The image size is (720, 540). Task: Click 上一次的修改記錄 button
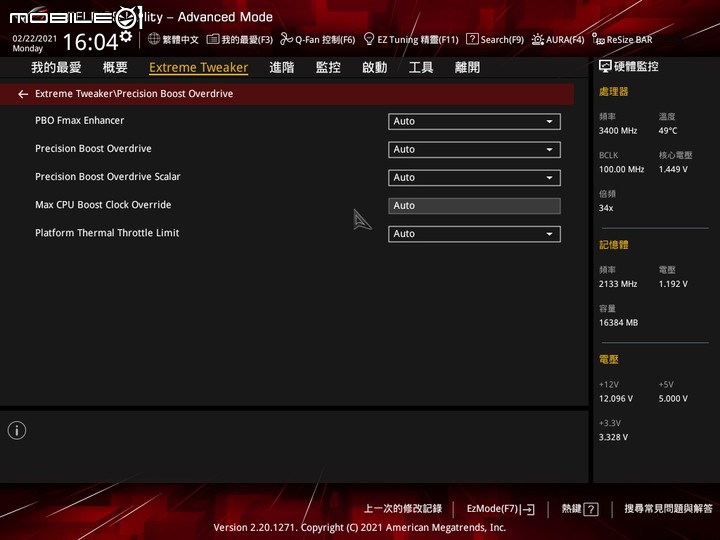(x=403, y=509)
